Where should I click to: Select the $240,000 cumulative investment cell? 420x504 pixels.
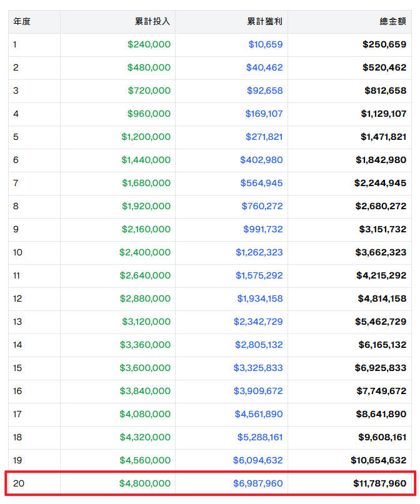pos(149,44)
